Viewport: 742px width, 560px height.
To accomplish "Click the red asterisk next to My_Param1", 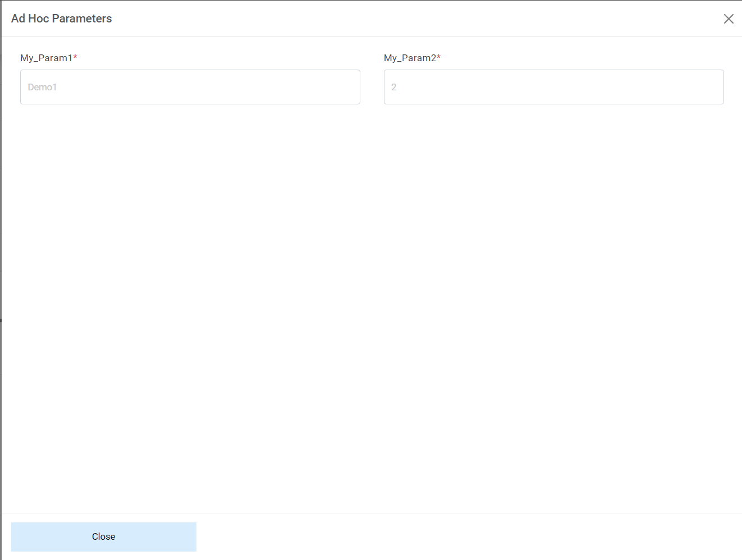I will point(77,57).
